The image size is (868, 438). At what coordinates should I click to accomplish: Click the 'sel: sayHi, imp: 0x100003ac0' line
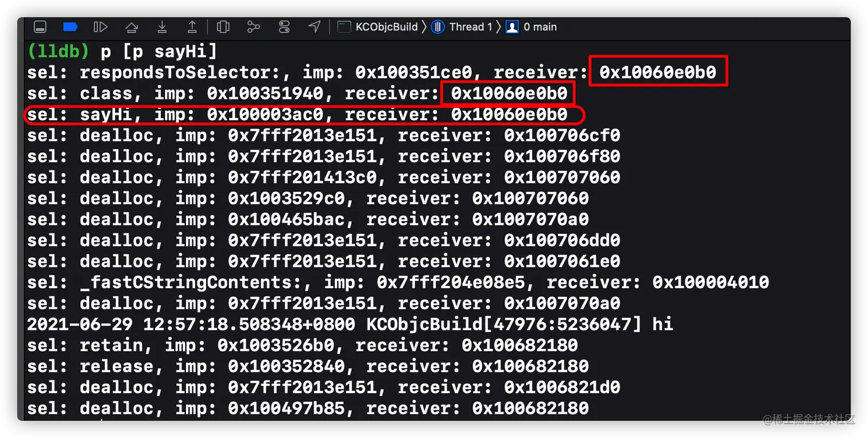click(x=297, y=114)
